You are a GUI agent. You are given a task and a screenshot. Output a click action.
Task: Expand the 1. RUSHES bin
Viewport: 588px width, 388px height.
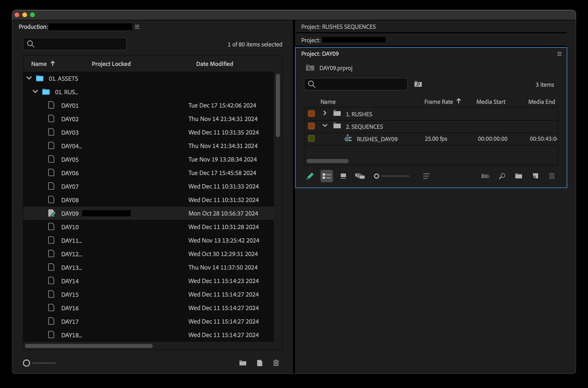coord(325,113)
